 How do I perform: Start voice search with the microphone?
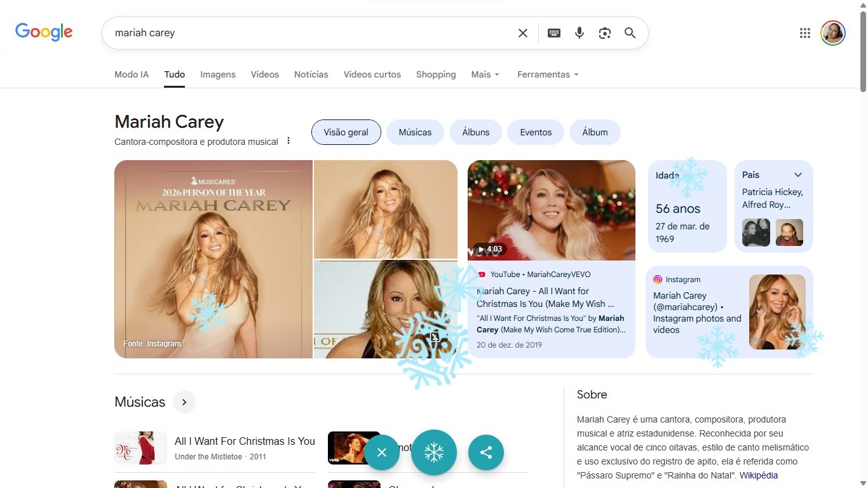point(580,33)
